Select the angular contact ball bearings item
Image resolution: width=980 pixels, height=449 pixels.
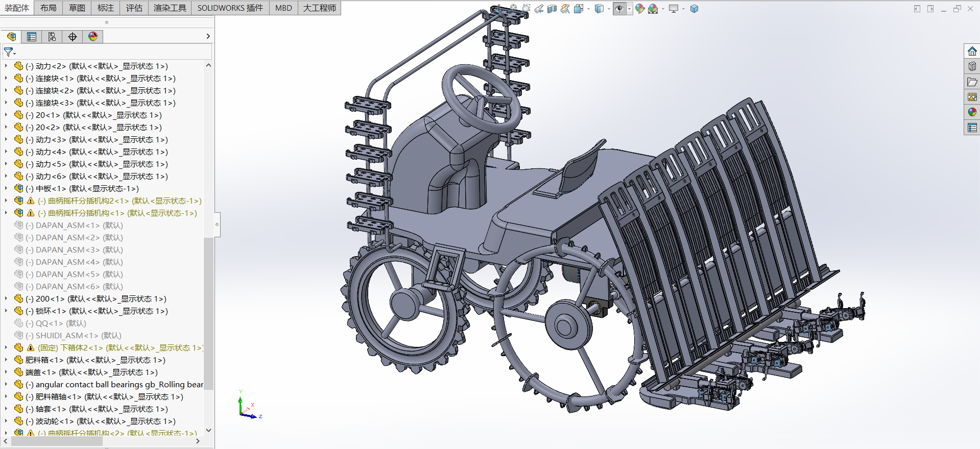pyautogui.click(x=109, y=384)
